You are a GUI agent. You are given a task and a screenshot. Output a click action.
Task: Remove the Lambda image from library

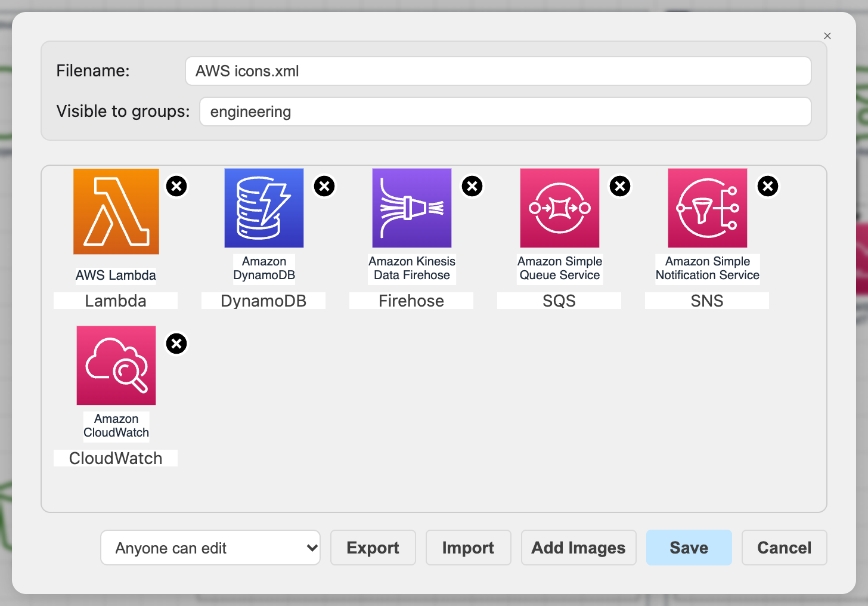176,186
